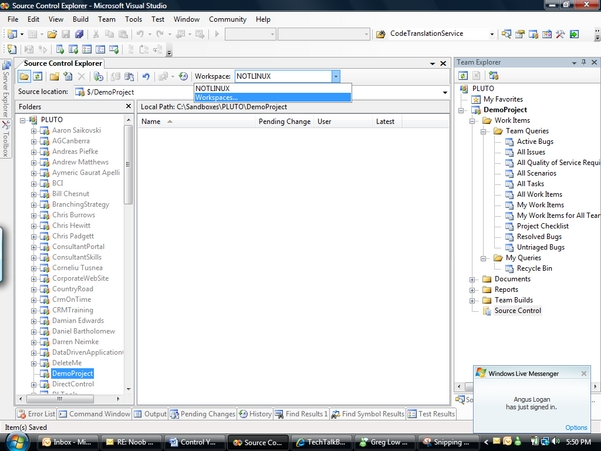Expand the Aaron Saikovski folder node
Viewport: 601px width, 451px height.
coord(34,131)
